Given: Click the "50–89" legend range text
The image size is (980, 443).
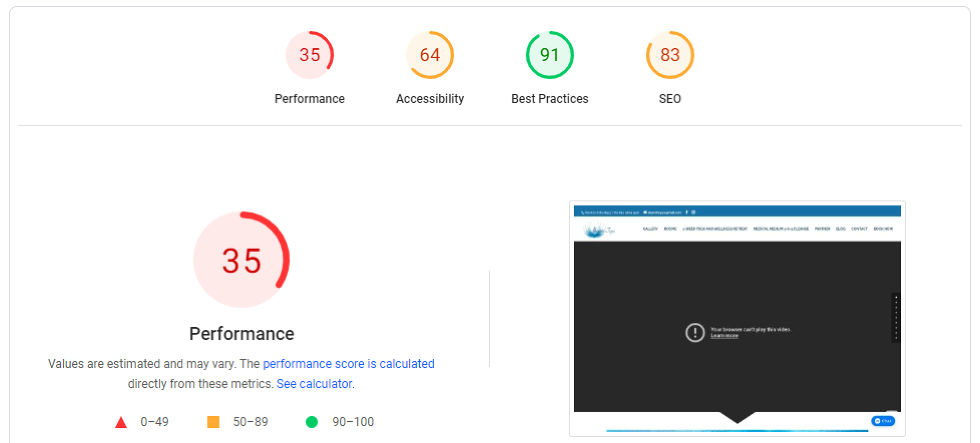Looking at the screenshot, I should [x=251, y=422].
